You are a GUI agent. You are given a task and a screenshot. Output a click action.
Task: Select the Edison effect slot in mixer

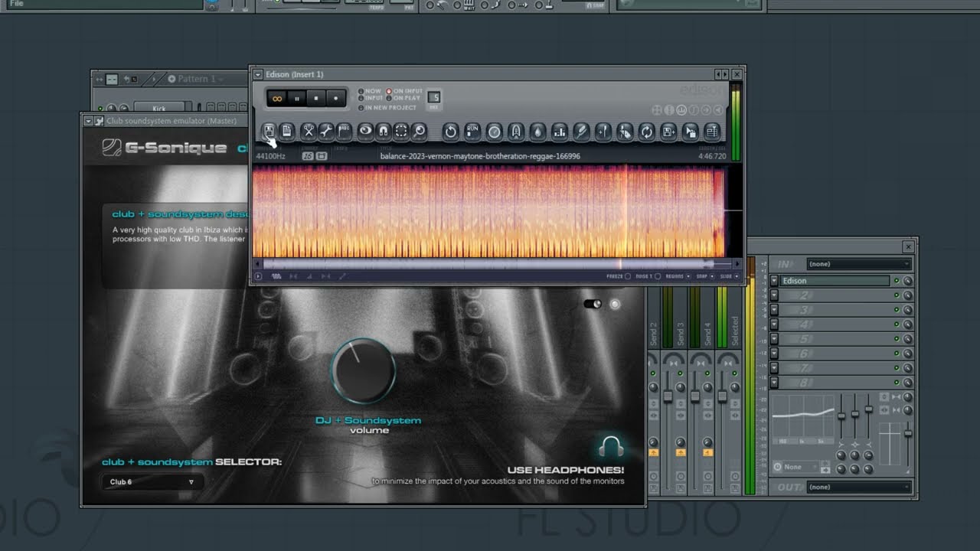pos(835,281)
